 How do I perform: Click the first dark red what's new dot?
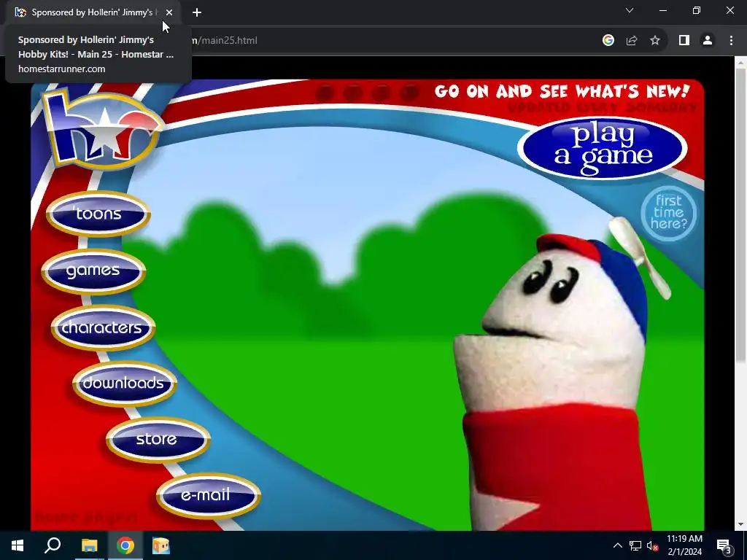[325, 93]
